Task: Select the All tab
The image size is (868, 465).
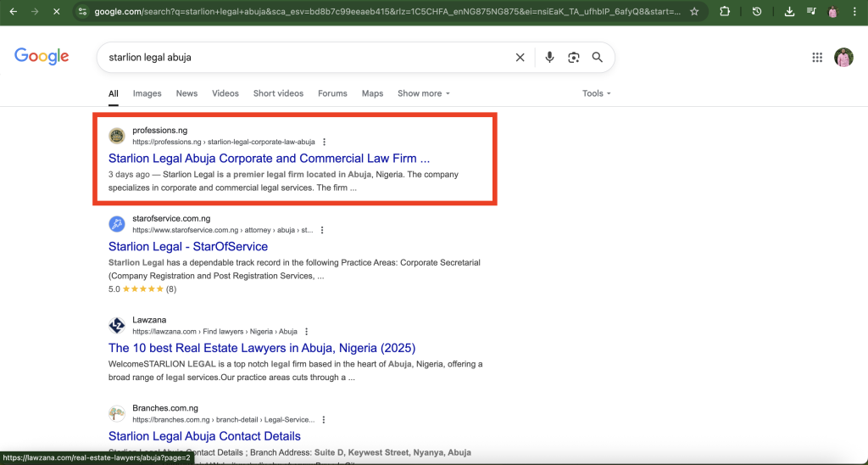Action: point(114,93)
